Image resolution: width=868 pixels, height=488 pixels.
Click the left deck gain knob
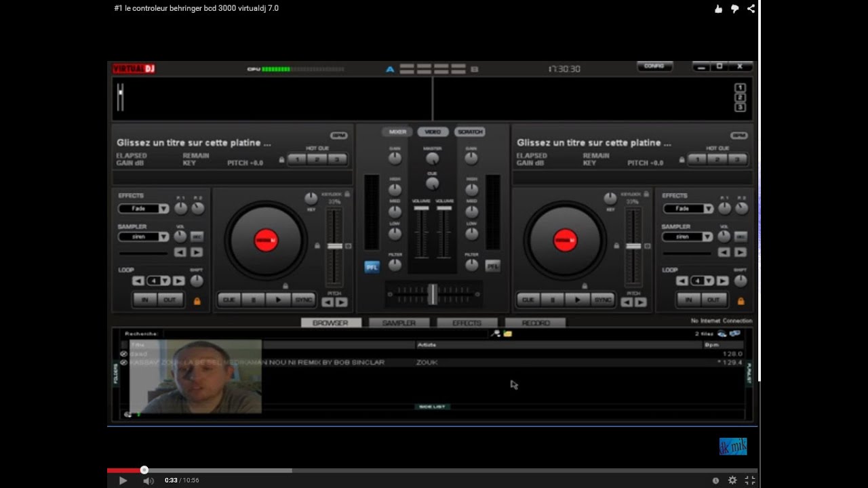pos(395,159)
